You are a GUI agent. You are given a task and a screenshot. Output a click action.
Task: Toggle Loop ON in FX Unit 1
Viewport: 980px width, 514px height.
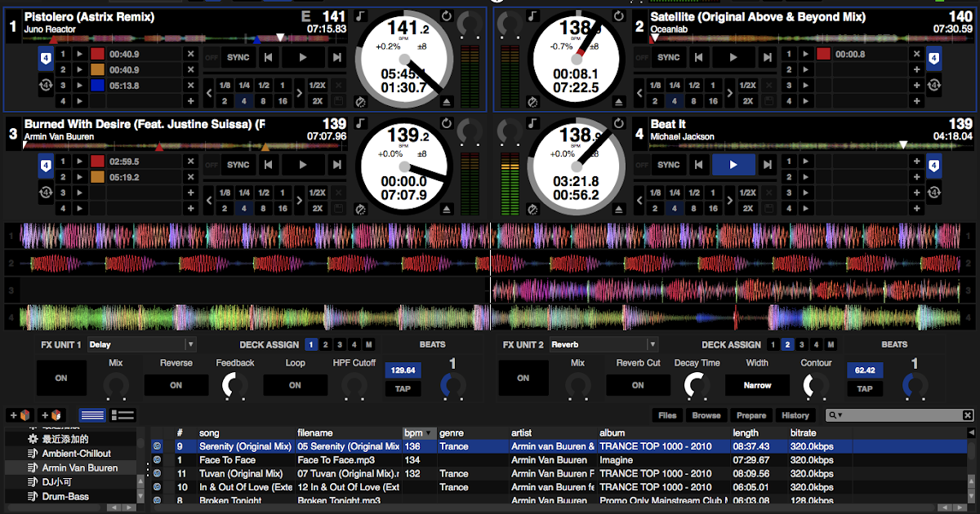pyautogui.click(x=295, y=385)
